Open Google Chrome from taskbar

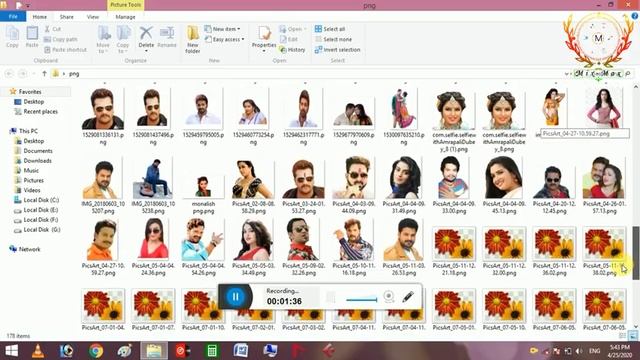96,351
